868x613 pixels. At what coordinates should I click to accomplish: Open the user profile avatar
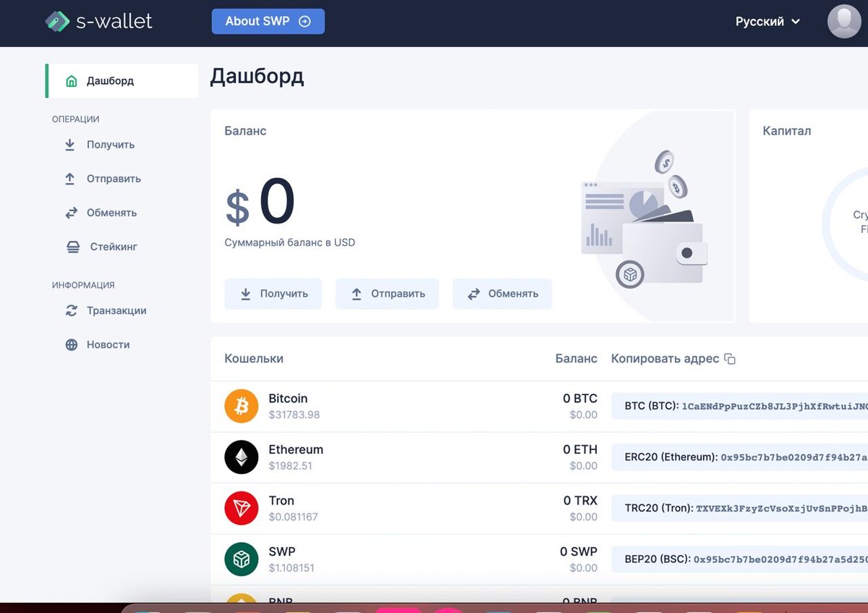tap(844, 21)
